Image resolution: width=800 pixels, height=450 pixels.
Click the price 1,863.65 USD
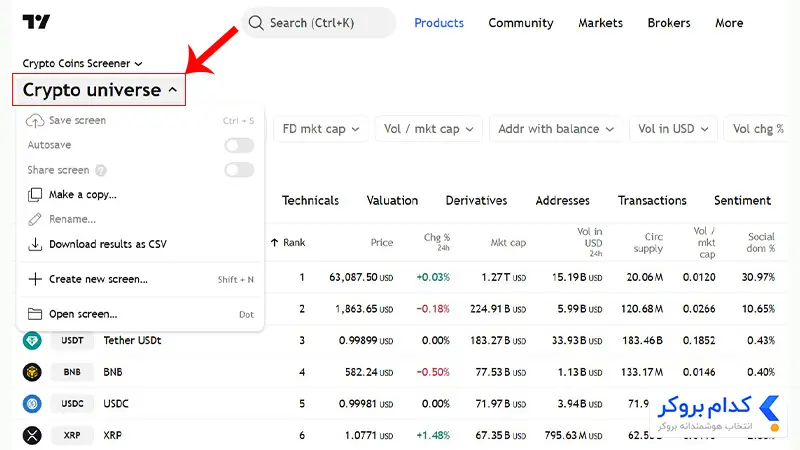pos(364,309)
